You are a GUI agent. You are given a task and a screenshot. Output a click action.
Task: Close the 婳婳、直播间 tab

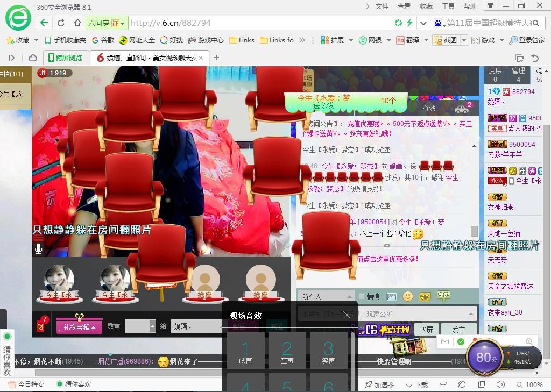(201, 58)
